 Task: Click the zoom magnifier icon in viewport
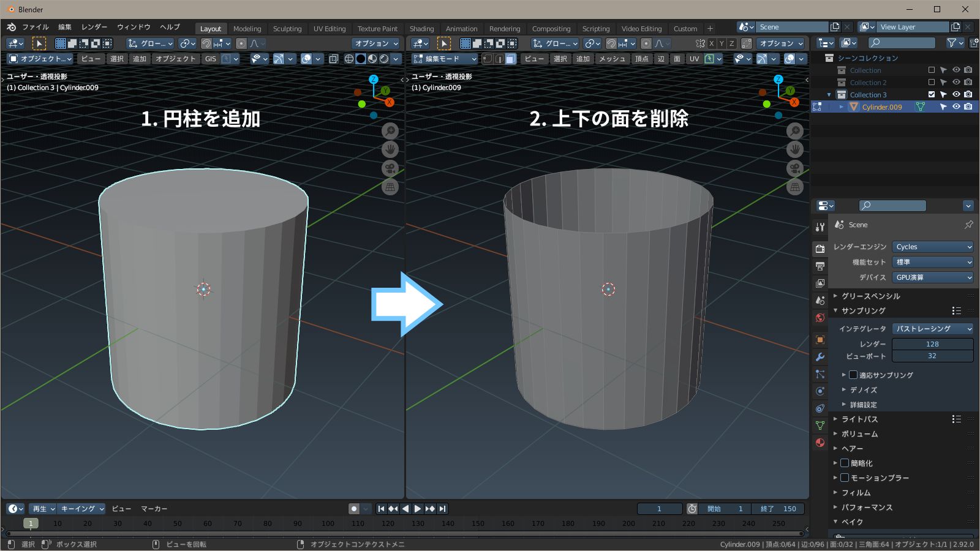coord(390,130)
